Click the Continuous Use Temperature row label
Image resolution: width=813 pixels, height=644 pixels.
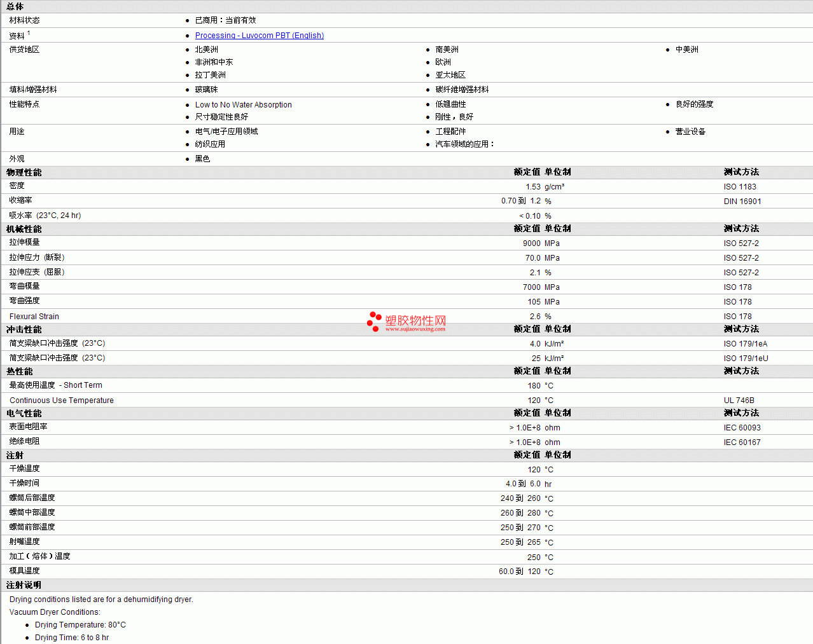62,401
